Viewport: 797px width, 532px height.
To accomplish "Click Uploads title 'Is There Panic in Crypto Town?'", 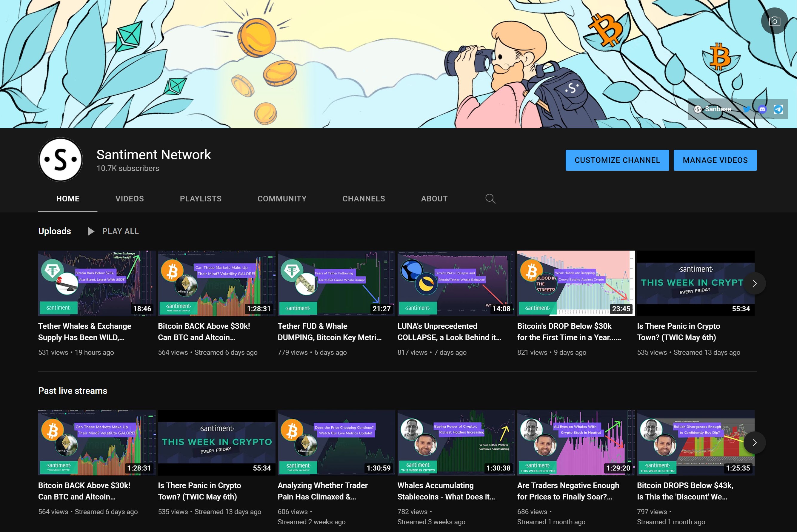I will [x=678, y=332].
